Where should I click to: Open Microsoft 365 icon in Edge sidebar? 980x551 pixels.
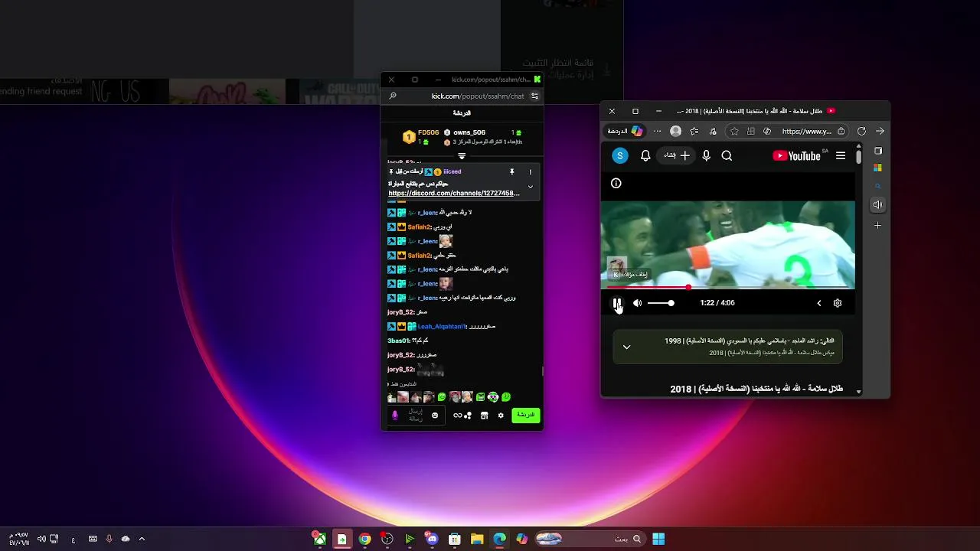(877, 168)
